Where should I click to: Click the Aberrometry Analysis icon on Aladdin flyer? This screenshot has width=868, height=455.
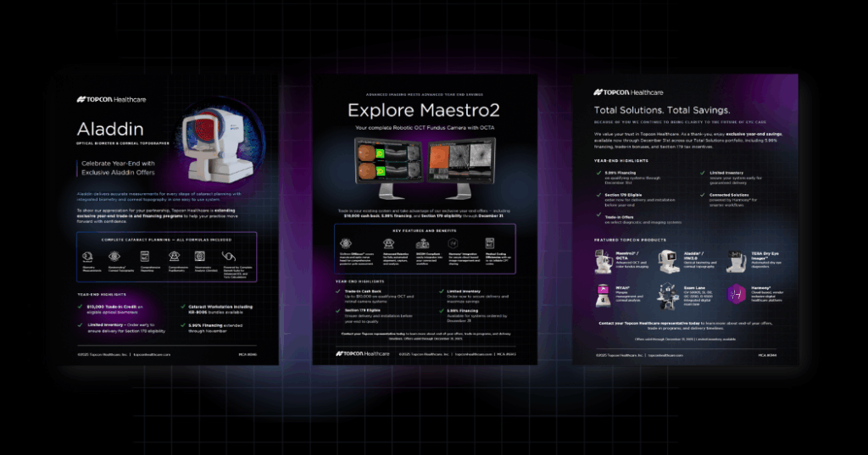click(202, 255)
